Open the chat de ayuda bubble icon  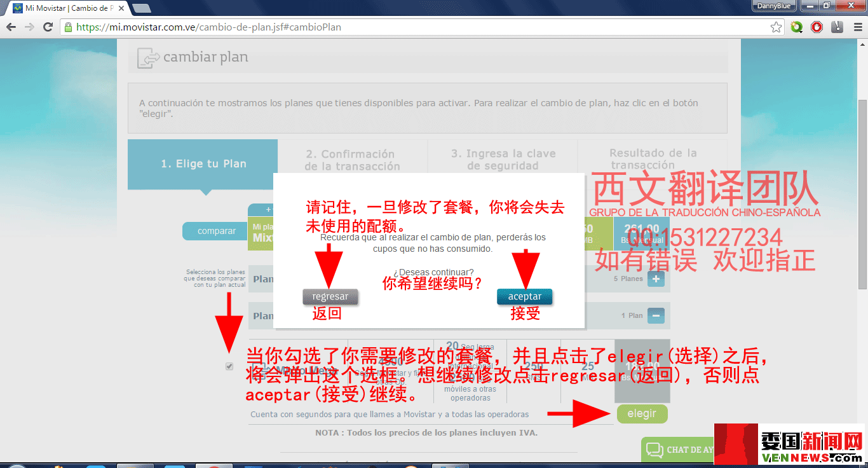654,450
